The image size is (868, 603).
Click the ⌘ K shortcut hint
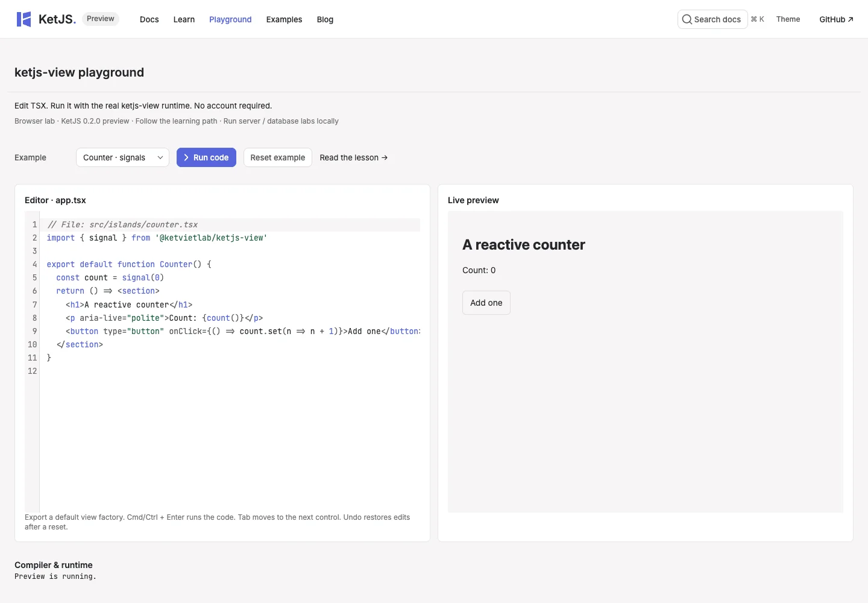click(757, 19)
